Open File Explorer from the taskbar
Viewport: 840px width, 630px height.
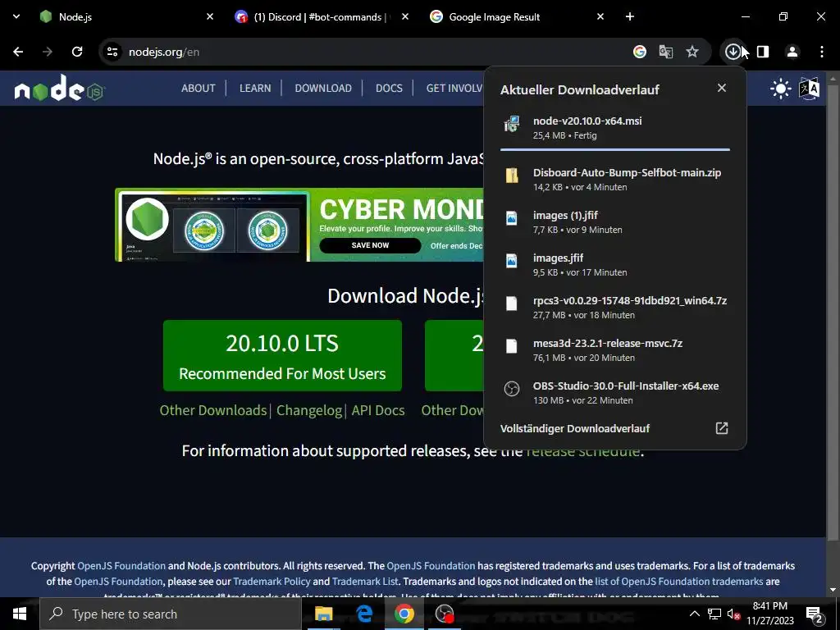323,614
